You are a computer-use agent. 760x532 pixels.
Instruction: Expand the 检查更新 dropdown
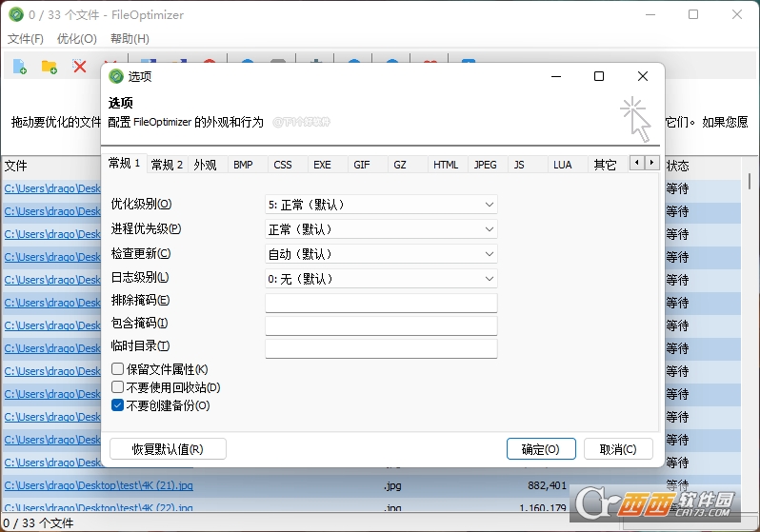pyautogui.click(x=381, y=254)
